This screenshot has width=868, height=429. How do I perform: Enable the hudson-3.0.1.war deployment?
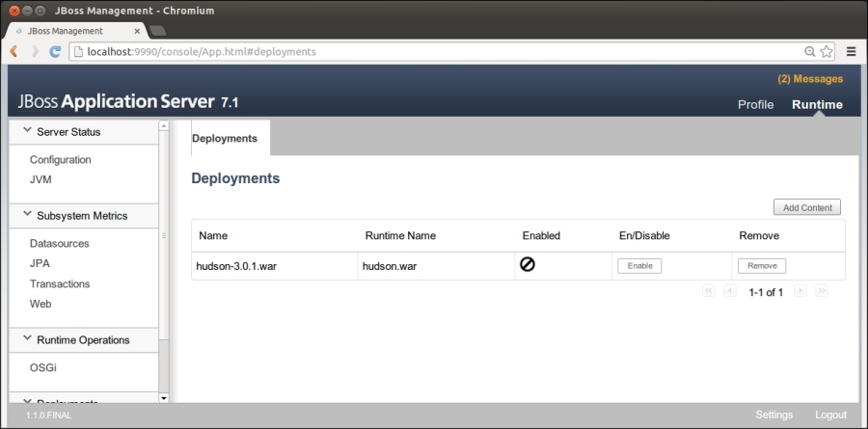tap(639, 266)
